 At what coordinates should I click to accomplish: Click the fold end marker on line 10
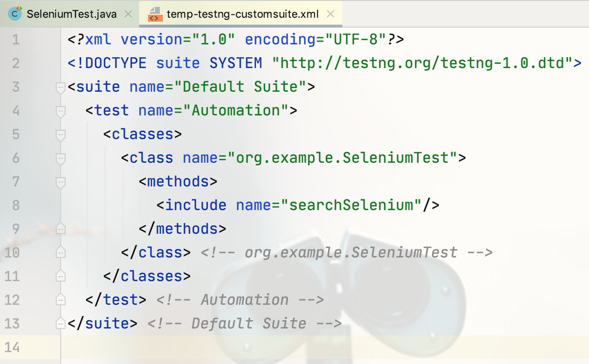click(x=61, y=253)
